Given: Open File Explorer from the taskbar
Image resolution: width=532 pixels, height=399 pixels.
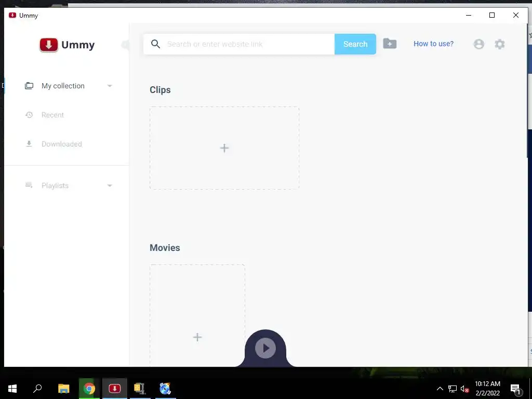Looking at the screenshot, I should [63, 389].
